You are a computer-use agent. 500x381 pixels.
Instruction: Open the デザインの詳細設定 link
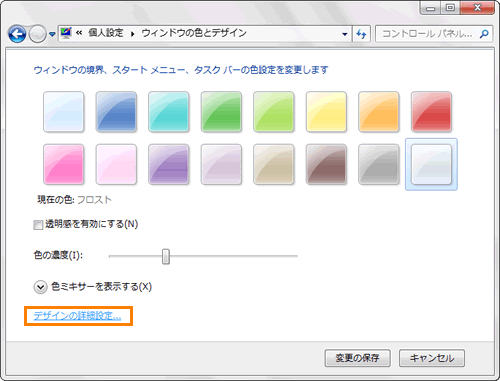point(77,316)
